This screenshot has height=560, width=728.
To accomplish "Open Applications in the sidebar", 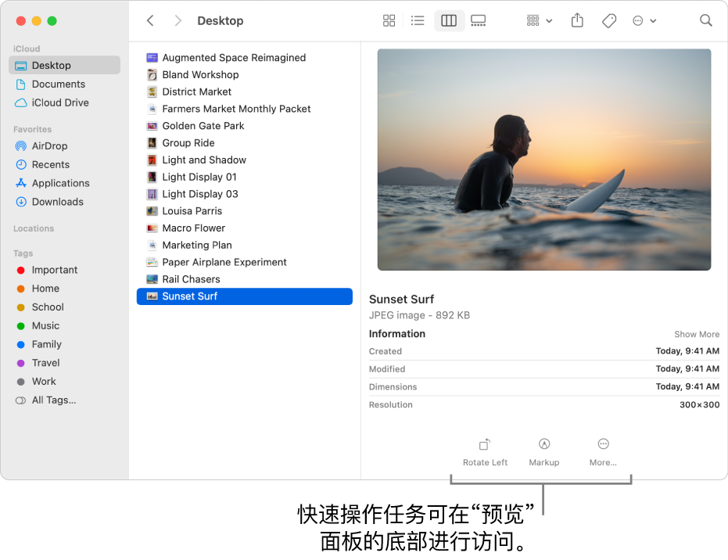I will pos(65,183).
